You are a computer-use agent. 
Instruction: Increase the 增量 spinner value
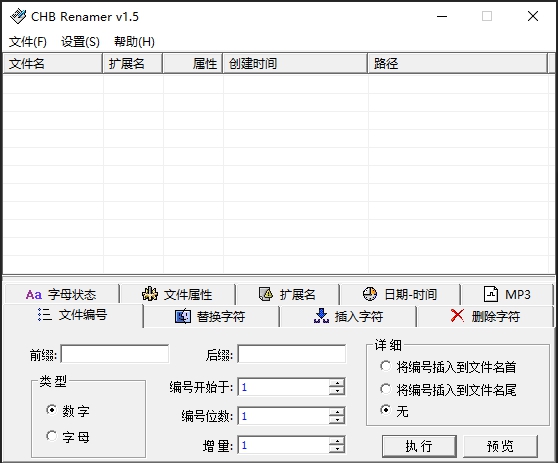[x=337, y=441]
